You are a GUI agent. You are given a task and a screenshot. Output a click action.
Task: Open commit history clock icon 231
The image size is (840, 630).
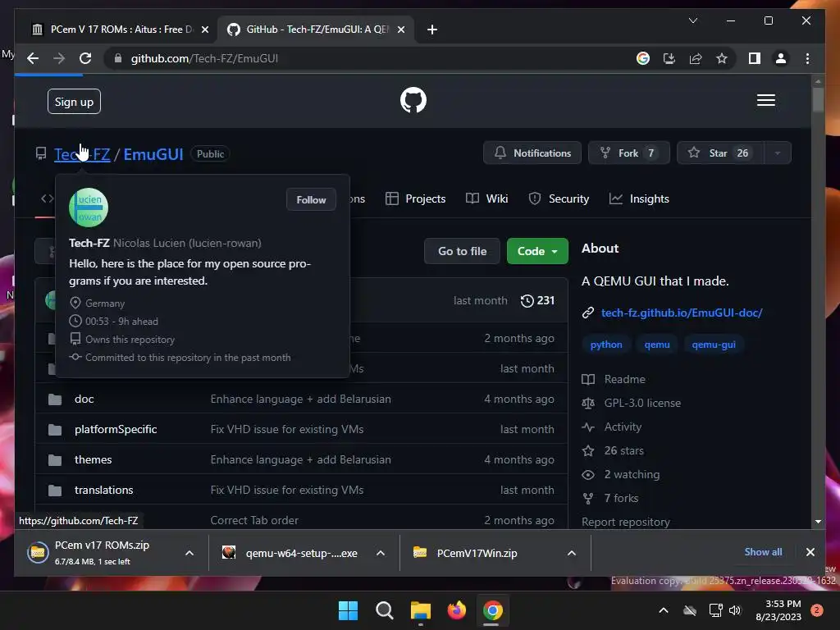coord(537,300)
